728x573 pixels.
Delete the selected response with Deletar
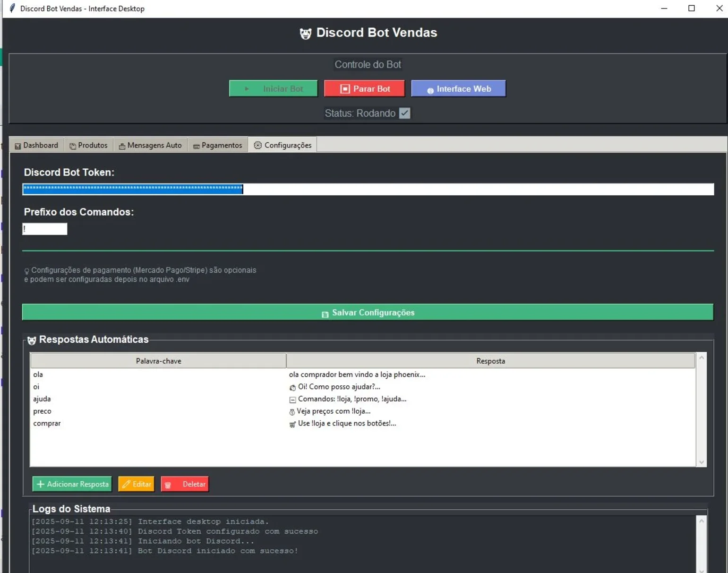[x=185, y=484]
